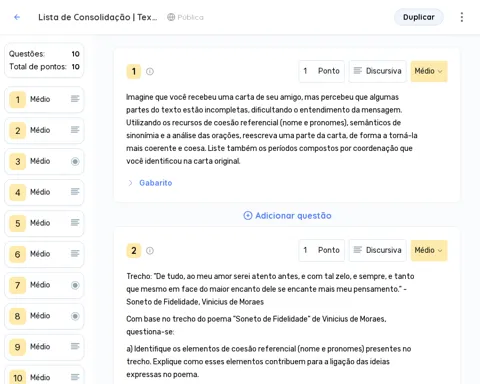This screenshot has width=480, height=384.
Task: Open the Médio difficulty dropdown on question 1
Action: [429, 71]
